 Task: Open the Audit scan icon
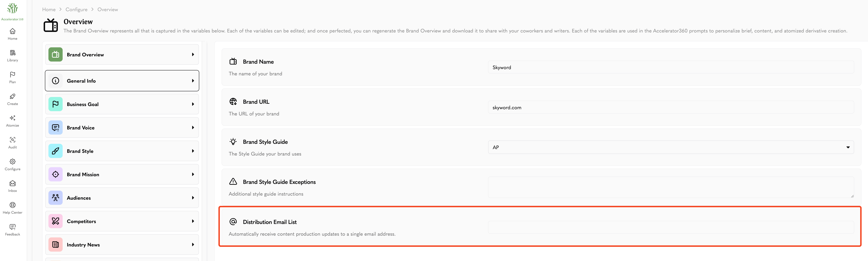point(12,140)
